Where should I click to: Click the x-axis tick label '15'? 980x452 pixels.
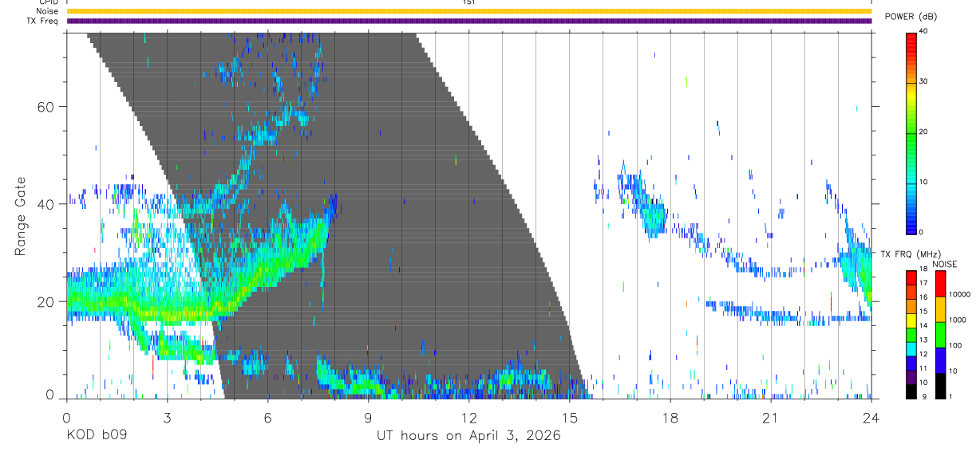[x=569, y=419]
